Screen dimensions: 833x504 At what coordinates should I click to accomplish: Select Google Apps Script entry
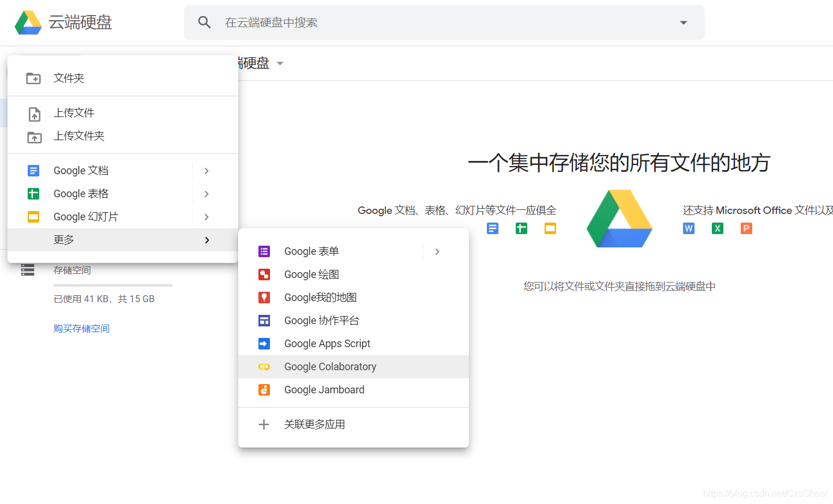(354, 344)
